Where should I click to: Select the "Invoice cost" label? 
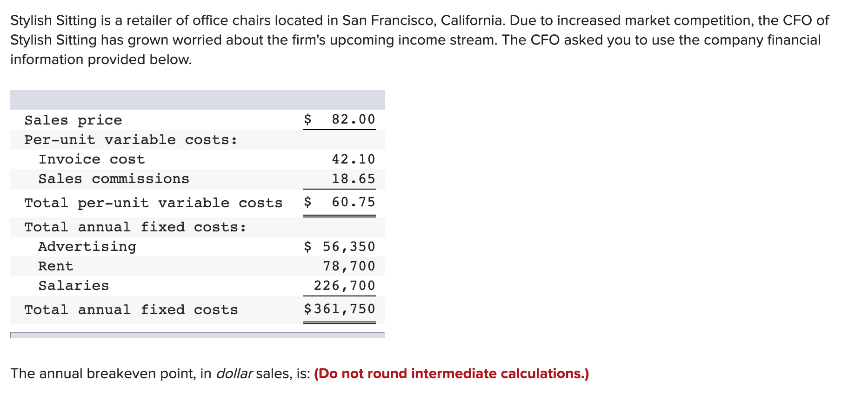tap(92, 159)
